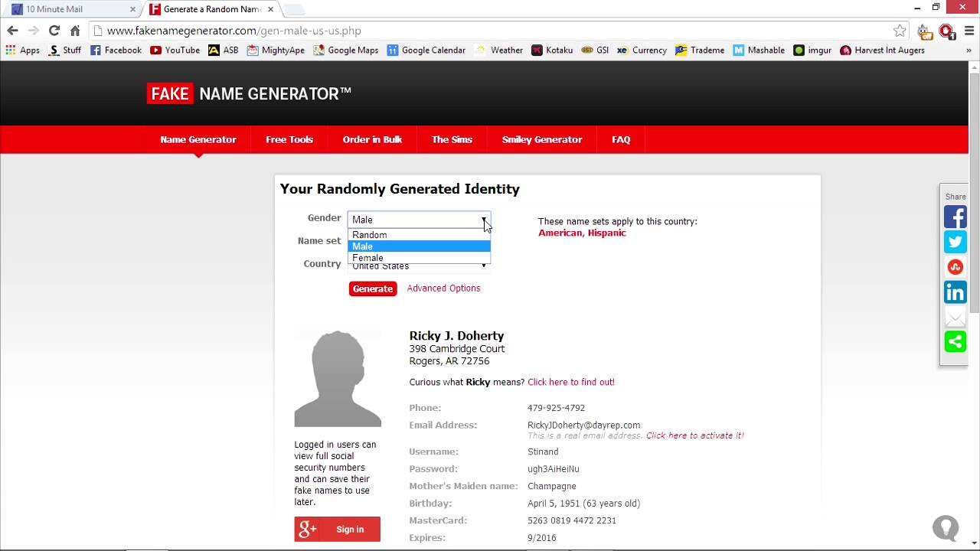Screen dimensions: 980x551
Task: Open the Currency bookmark
Action: (642, 50)
